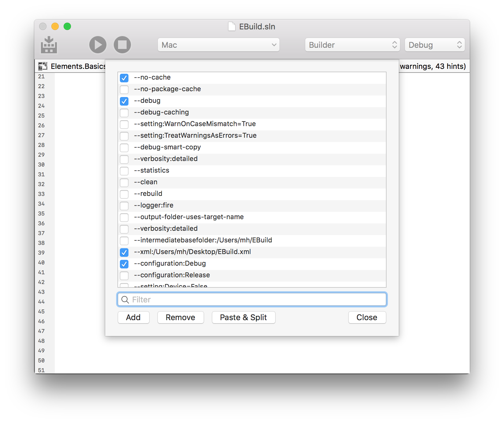Viewport: 504px width, 423px height.
Task: Uncheck the --debug option
Action: click(124, 101)
